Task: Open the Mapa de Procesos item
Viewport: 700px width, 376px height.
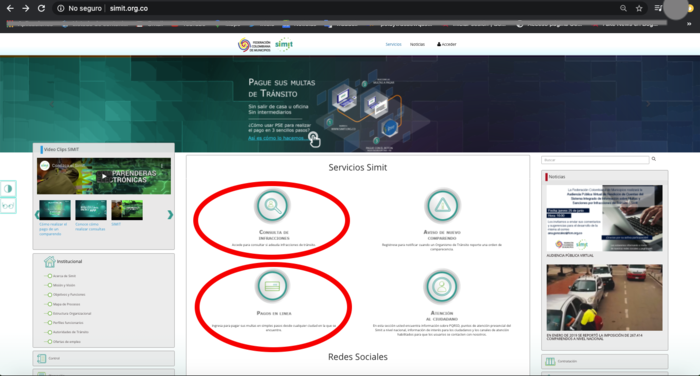Action: [67, 304]
